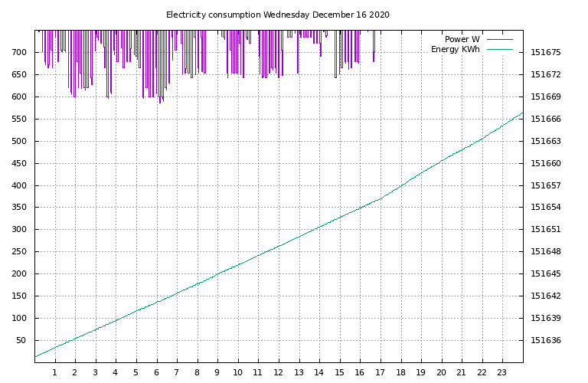The width and height of the screenshot is (588, 383).
Task: Click the 550 value on left axis
Action: pyautogui.click(x=21, y=119)
